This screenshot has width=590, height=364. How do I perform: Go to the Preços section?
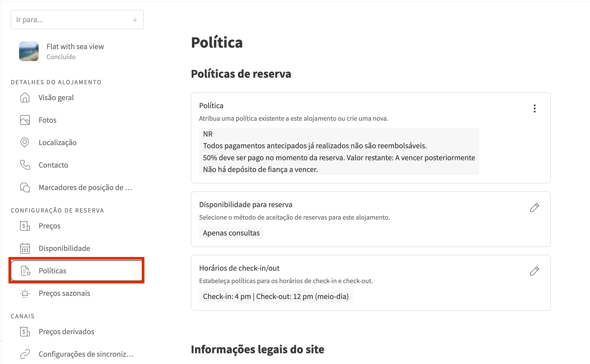[49, 226]
